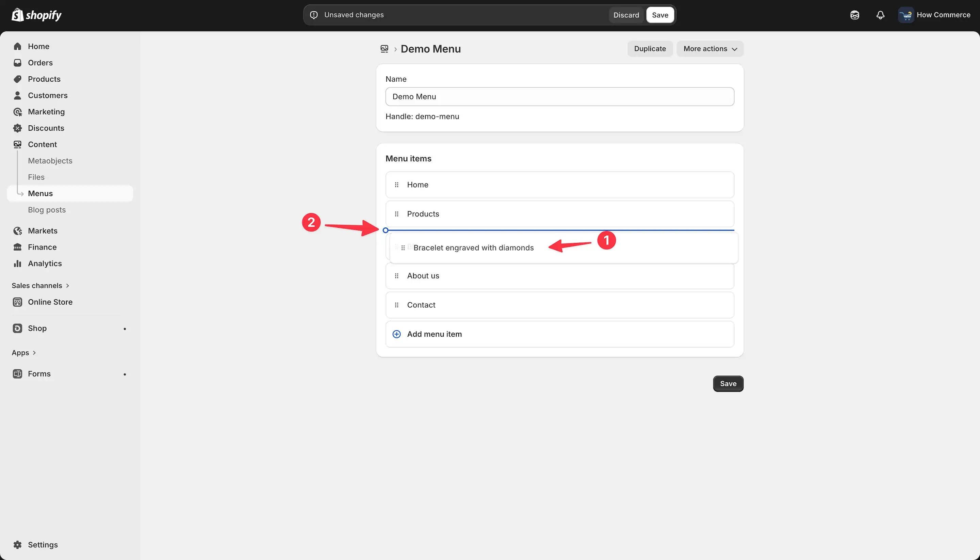Click the Marketing target icon
The height and width of the screenshot is (560, 980).
click(17, 112)
